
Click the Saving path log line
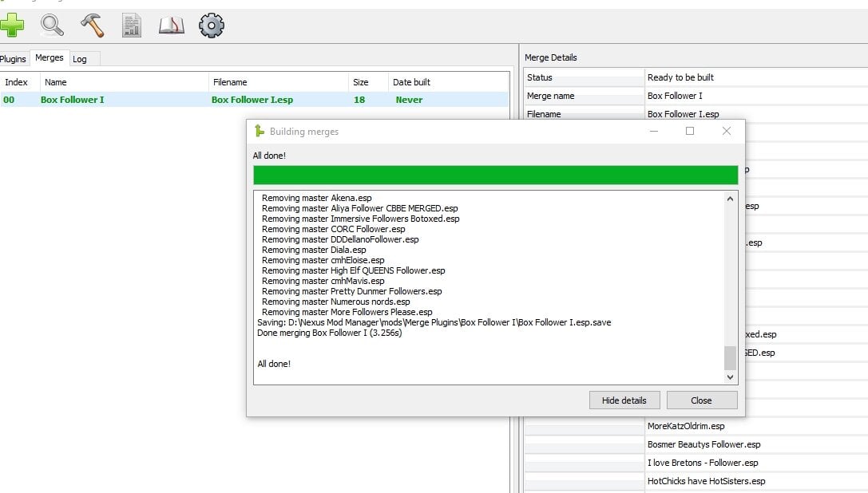pyautogui.click(x=434, y=322)
